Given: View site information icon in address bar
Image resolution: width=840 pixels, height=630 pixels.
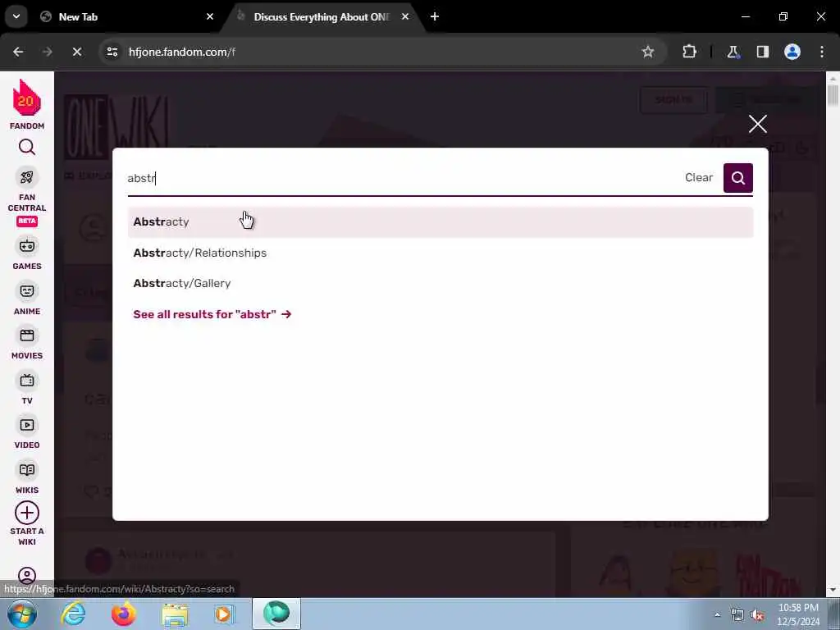Looking at the screenshot, I should pos(112,52).
